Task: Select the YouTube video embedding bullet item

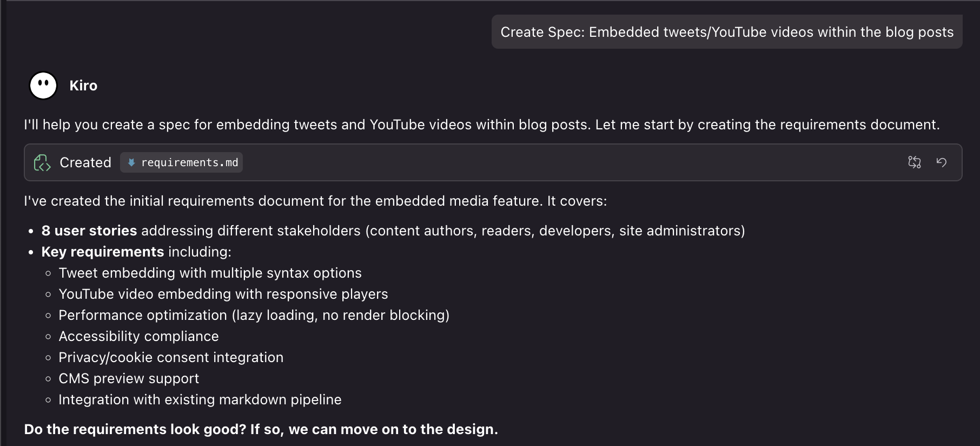Action: (223, 294)
